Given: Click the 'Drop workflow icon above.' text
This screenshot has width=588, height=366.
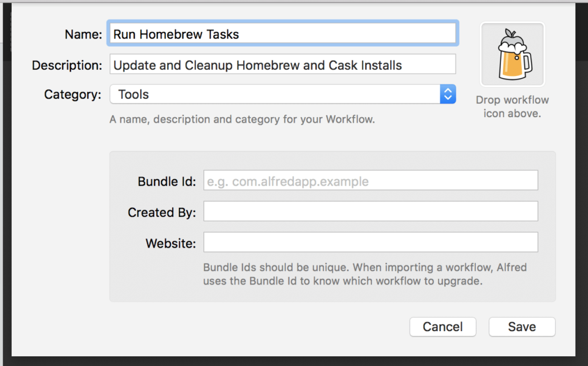Looking at the screenshot, I should (x=512, y=107).
